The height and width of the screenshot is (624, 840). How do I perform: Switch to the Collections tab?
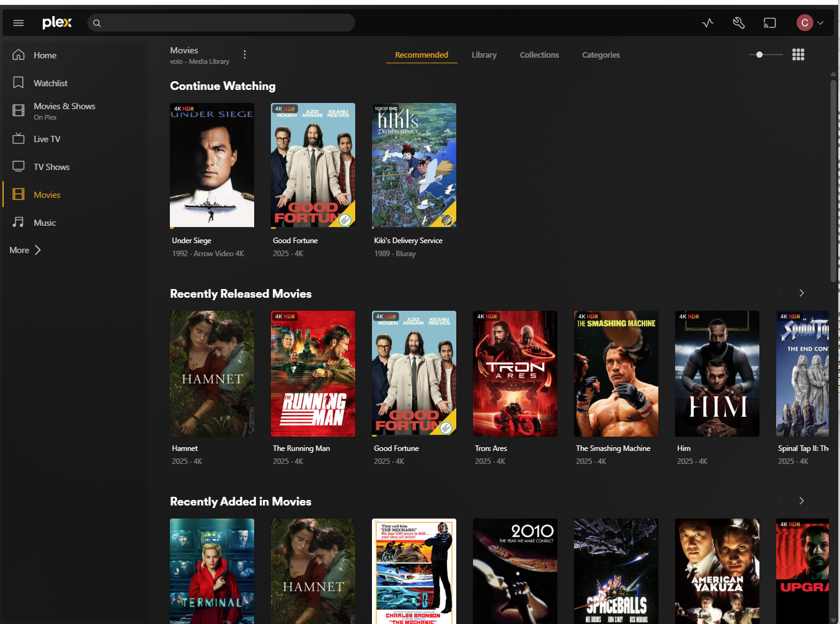point(539,55)
